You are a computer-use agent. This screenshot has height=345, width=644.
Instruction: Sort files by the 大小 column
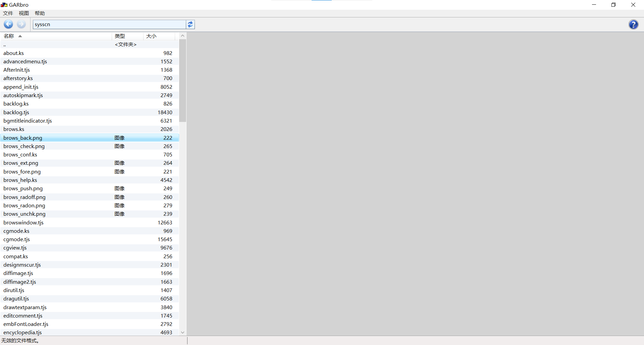[x=151, y=36]
